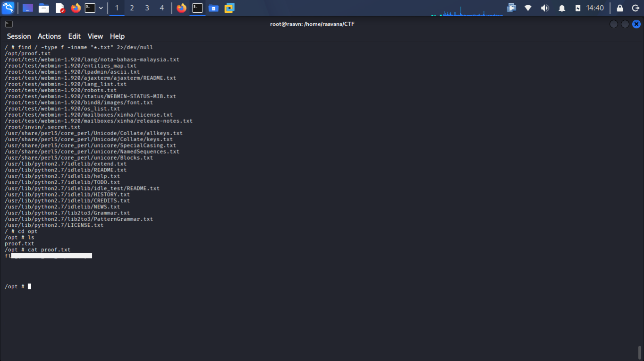
Task: Open the Edit menu
Action: point(75,36)
